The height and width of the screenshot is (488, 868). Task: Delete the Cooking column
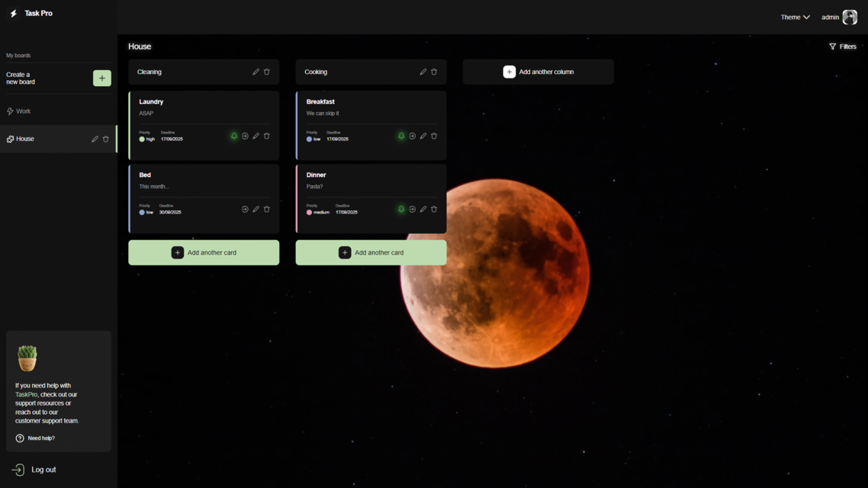pos(434,72)
